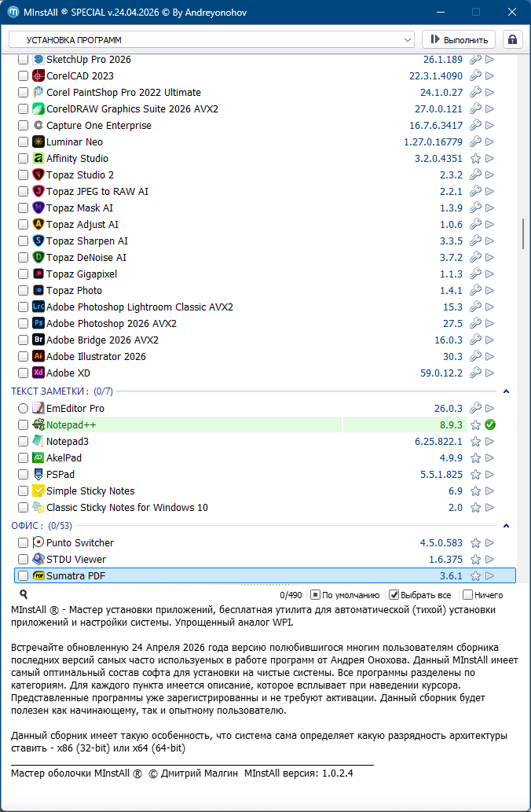Viewport: 531px width, 812px height.
Task: Select the Punto Switcher list item
Action: click(80, 543)
